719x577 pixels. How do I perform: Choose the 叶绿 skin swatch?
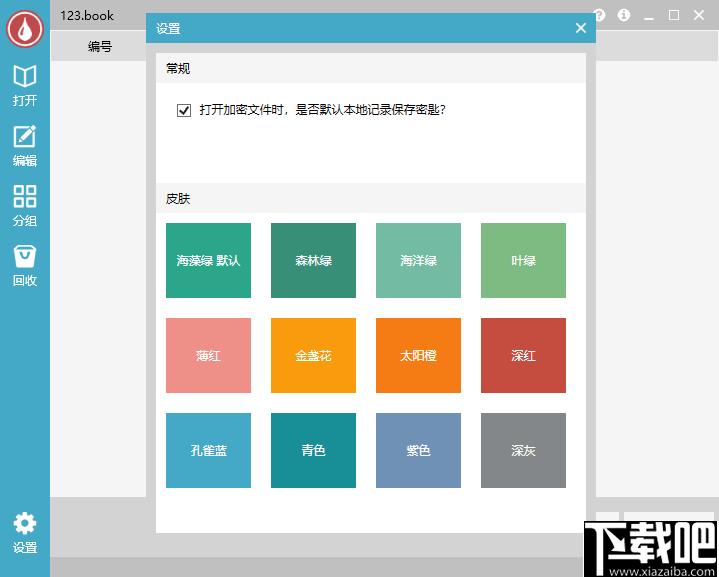point(523,261)
